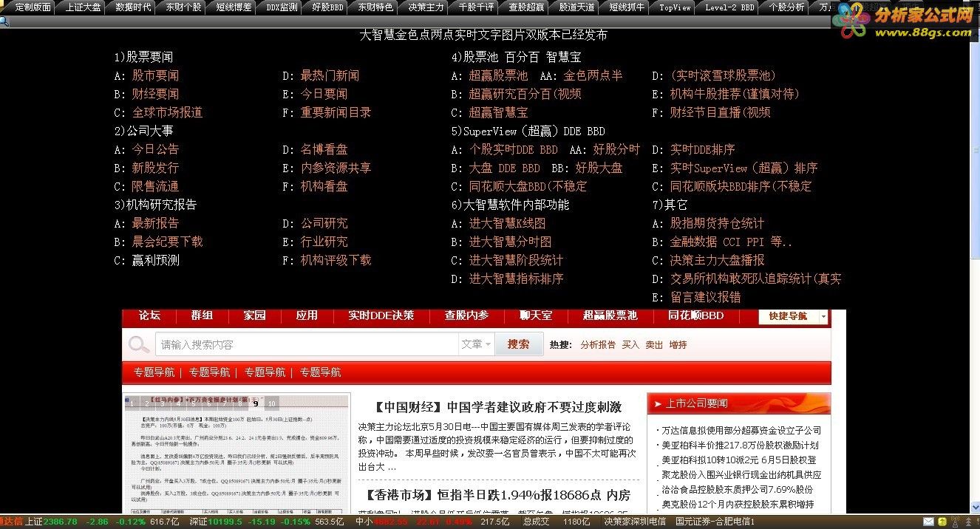Screen dimensions: 980x529
Task: Open the 股市要闻 link
Action: 155,75
